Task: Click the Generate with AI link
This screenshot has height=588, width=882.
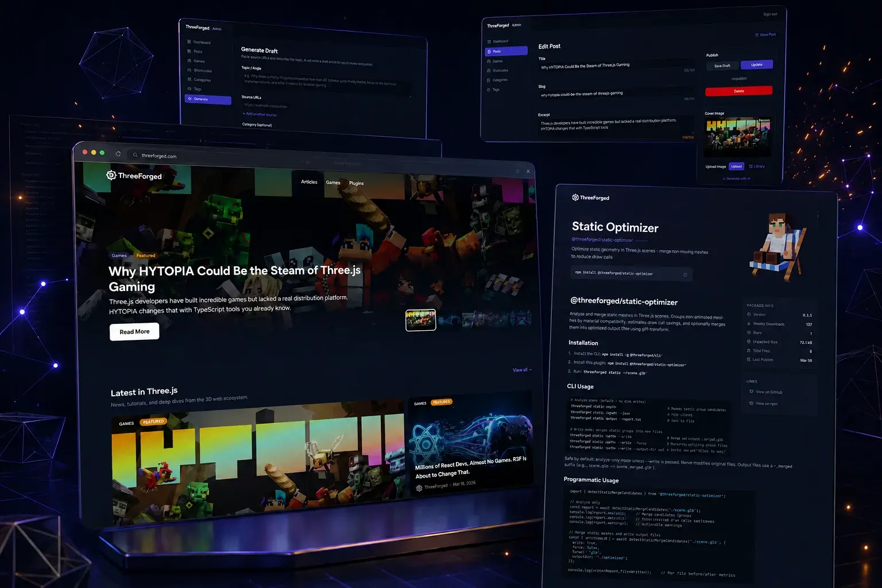Action: [736, 179]
